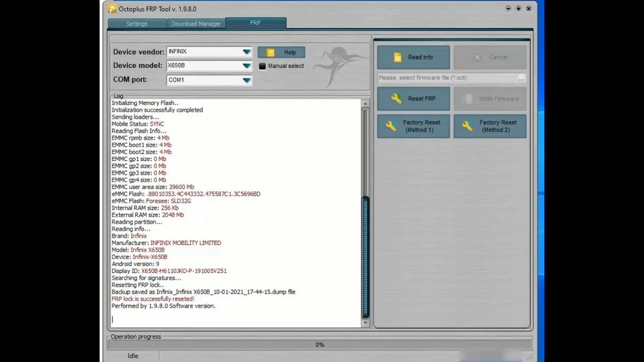Click 'FRP lock is successfully reseted!' log line
Image resolution: width=644 pixels, height=362 pixels.
pos(153,299)
